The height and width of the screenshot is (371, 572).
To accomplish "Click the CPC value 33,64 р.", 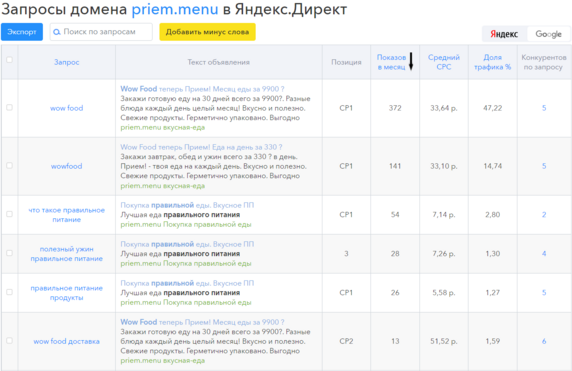I will click(444, 108).
